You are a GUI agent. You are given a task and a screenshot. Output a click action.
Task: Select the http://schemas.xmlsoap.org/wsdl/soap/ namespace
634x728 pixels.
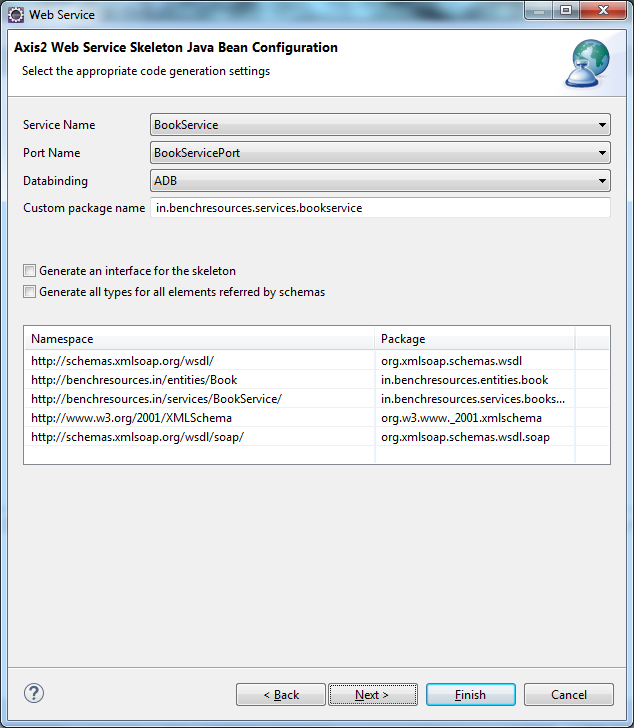[200, 437]
